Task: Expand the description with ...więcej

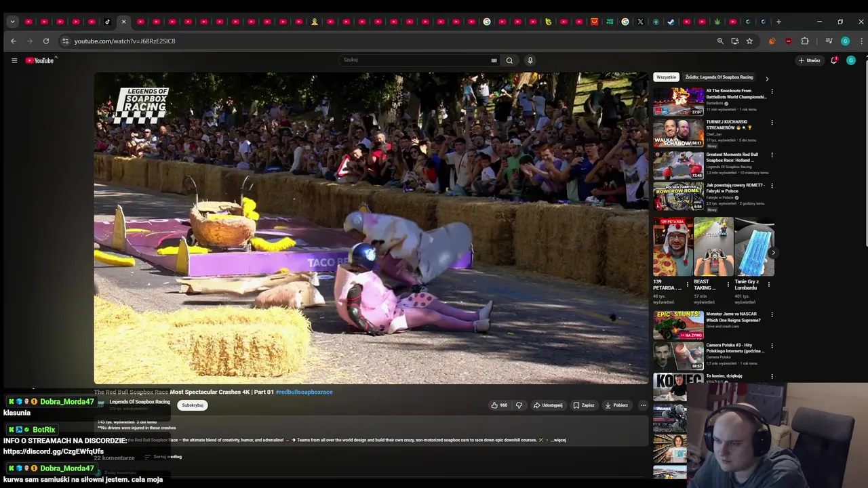Action: [558, 440]
